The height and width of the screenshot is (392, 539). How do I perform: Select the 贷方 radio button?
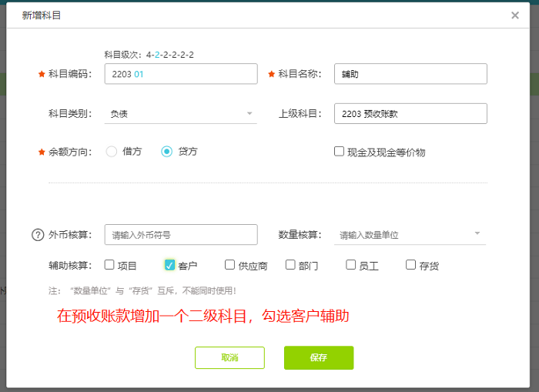(167, 152)
